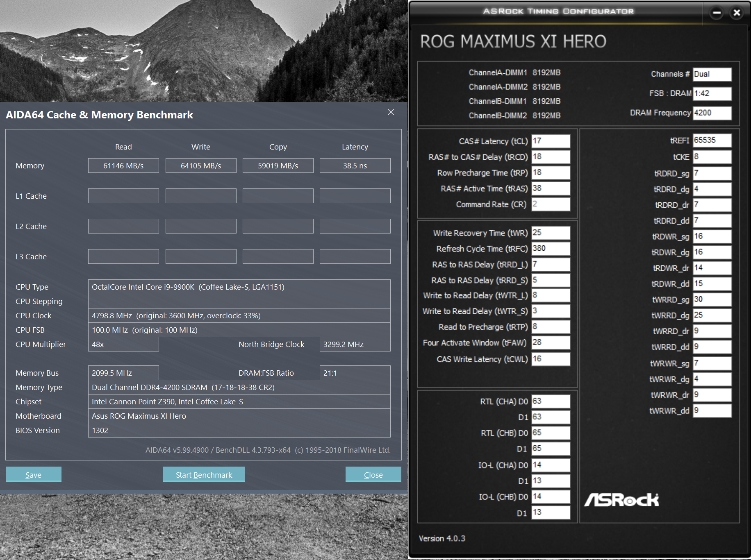Click the Four Activate Window (tFAW) field
The height and width of the screenshot is (560, 751).
551,342
